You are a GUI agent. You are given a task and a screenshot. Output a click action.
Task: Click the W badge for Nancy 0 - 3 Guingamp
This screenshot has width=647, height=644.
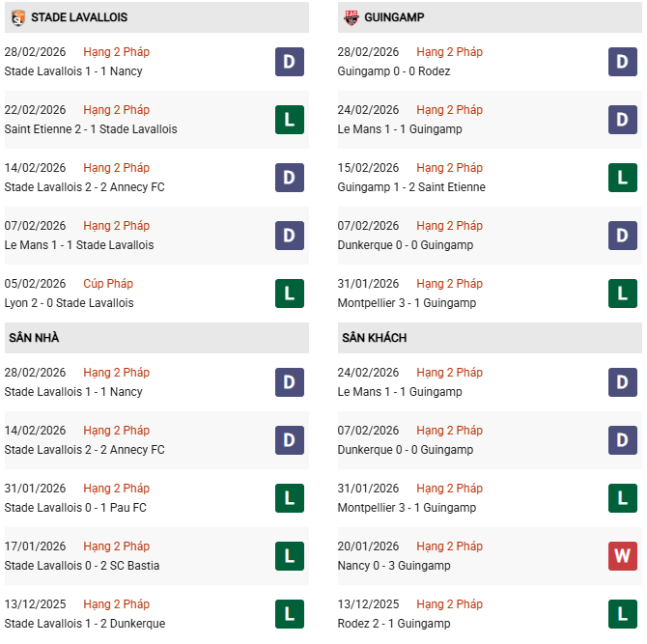623,556
